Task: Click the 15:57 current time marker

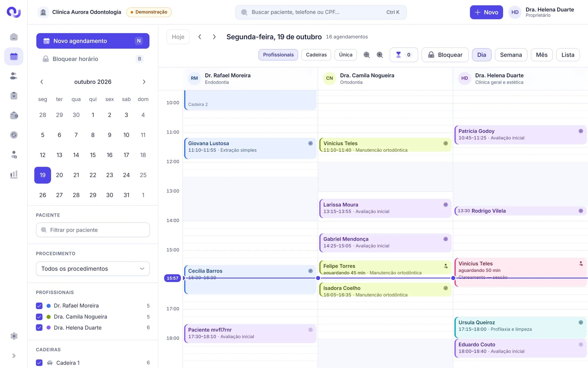Action: coord(172,278)
